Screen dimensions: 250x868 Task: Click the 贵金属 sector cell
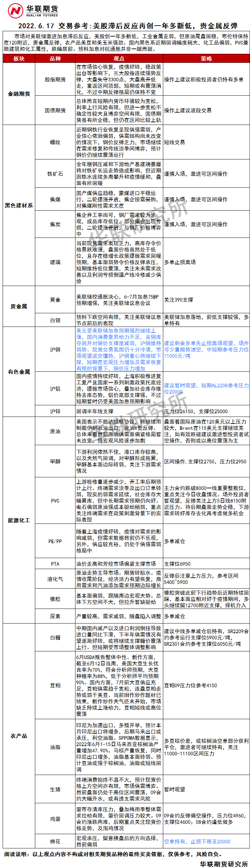19,306
